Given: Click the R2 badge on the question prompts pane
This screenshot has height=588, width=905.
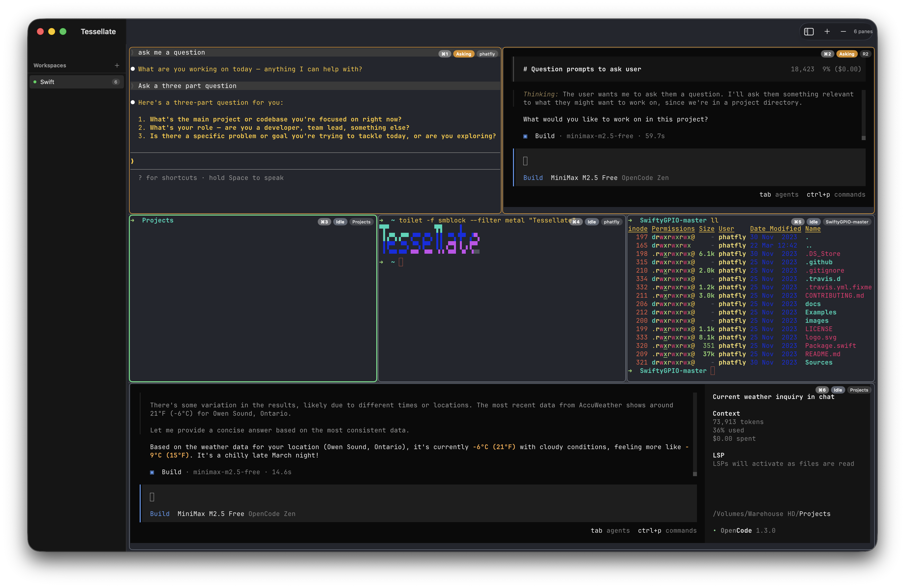Looking at the screenshot, I should pyautogui.click(x=865, y=54).
